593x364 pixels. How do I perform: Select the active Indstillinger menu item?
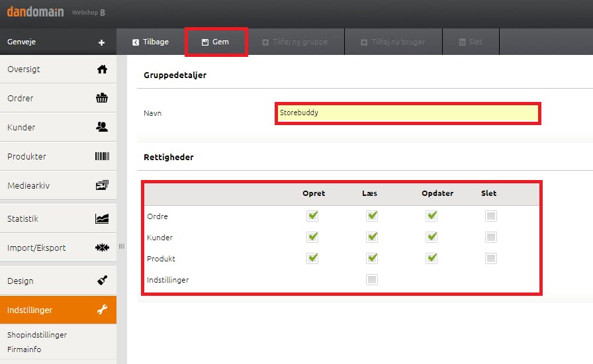tap(58, 310)
